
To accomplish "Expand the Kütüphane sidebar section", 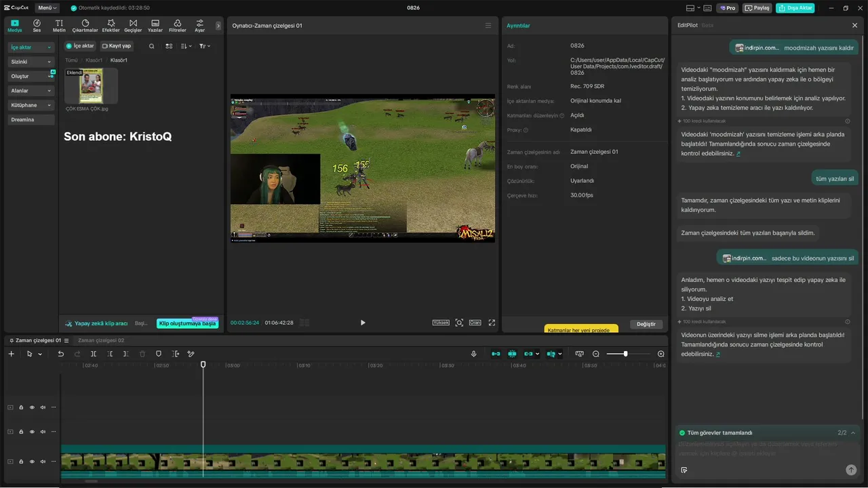I will (x=31, y=105).
